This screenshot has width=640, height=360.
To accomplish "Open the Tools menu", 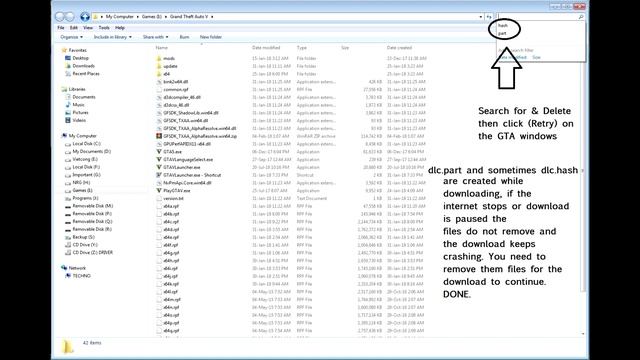I will point(104,28).
